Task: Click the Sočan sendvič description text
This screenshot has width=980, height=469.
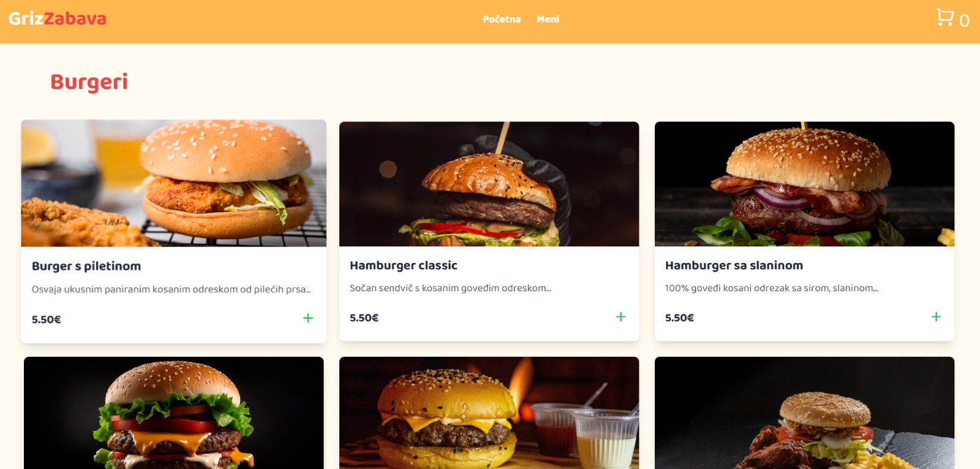Action: (450, 288)
